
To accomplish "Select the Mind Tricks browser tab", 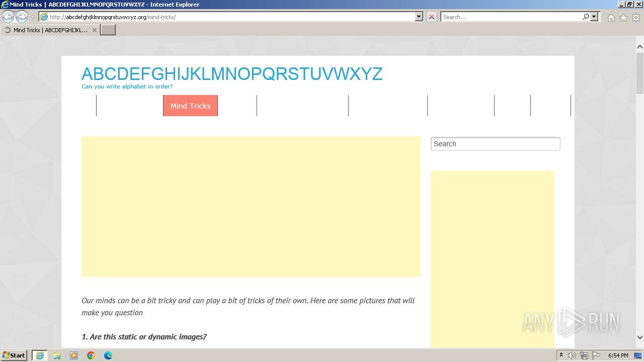I will tap(50, 30).
